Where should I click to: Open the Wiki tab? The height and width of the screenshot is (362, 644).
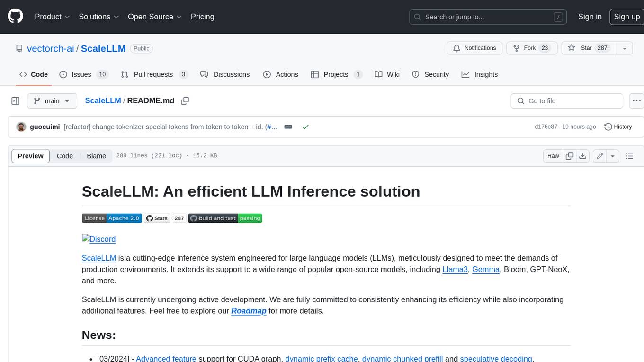click(x=387, y=74)
